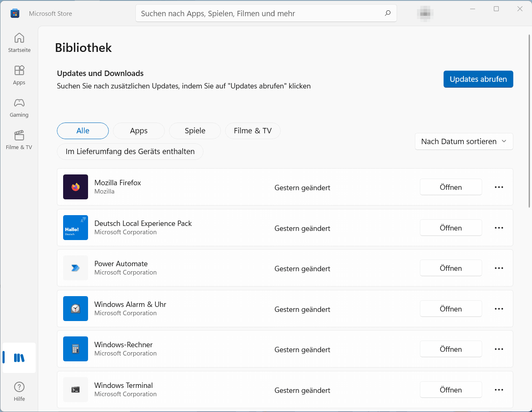Click Updates abrufen button
532x412 pixels.
tap(478, 79)
